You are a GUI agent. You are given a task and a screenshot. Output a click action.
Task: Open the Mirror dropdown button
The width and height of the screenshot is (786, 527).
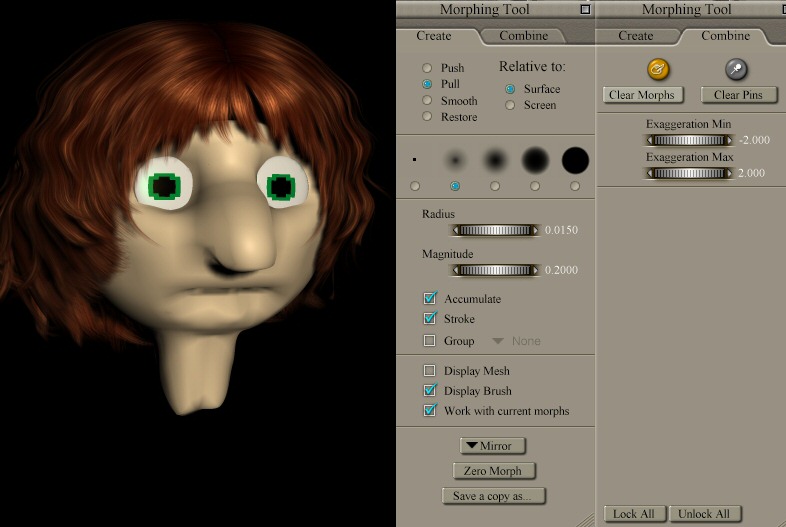tap(492, 446)
